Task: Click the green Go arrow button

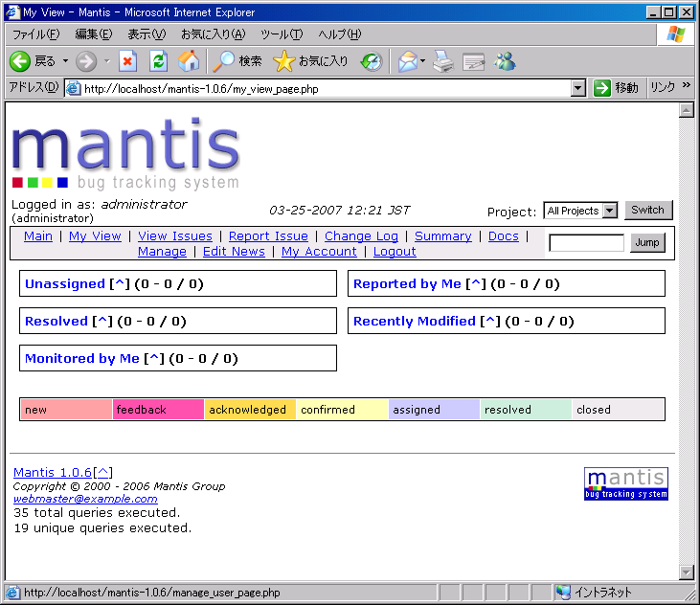Action: (601, 88)
